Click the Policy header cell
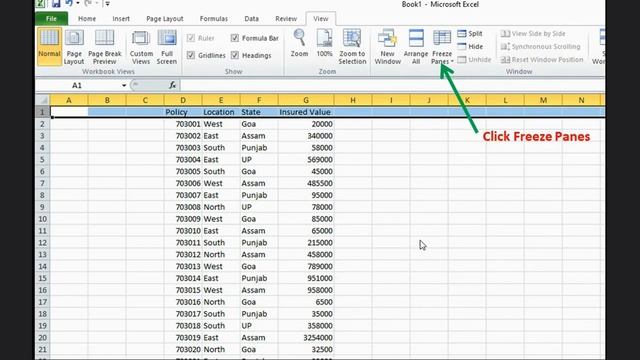 pos(183,112)
